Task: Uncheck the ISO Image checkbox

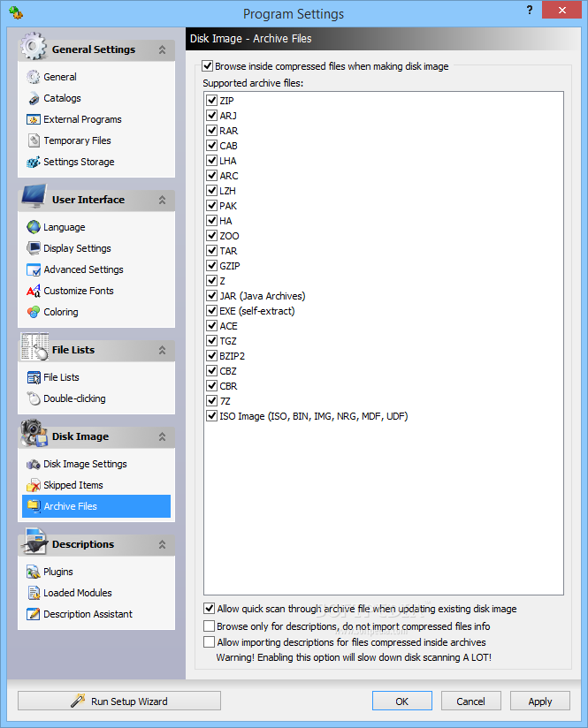Action: tap(212, 416)
